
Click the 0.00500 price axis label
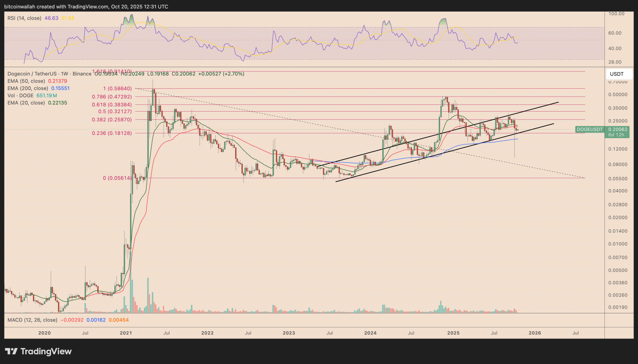[x=618, y=270]
